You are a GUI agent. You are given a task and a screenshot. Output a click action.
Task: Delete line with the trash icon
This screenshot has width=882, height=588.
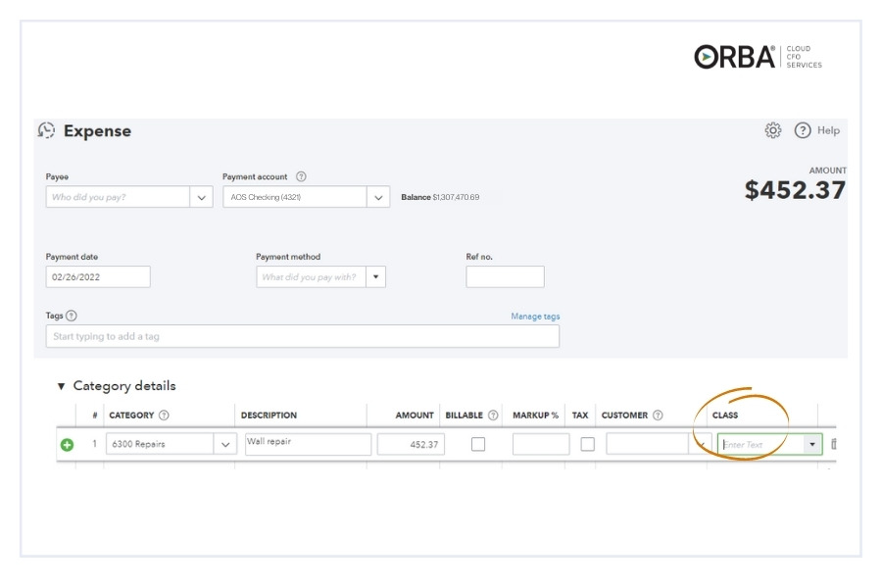(x=833, y=445)
